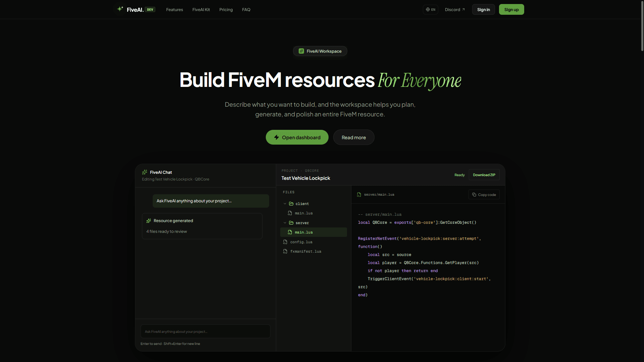Open the EN language selector

pos(431,9)
